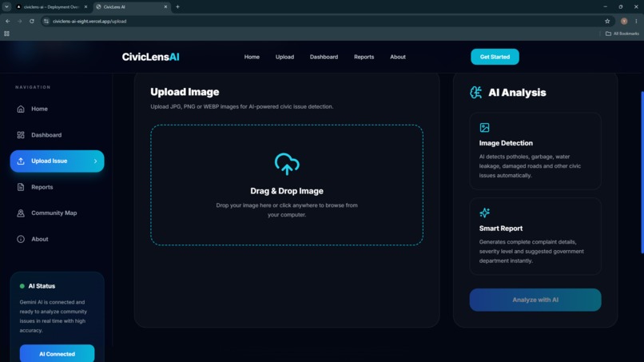Click the page vertical scrollbar

pyautogui.click(x=642, y=173)
